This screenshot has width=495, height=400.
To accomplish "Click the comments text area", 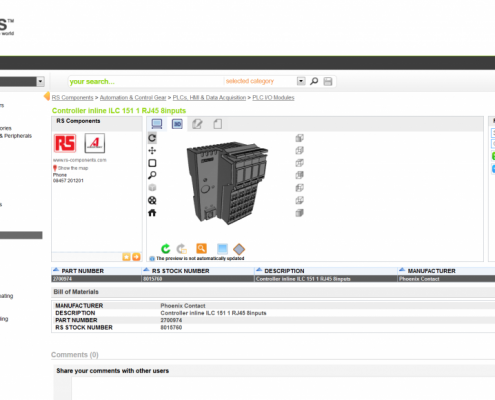I will click(x=283, y=389).
